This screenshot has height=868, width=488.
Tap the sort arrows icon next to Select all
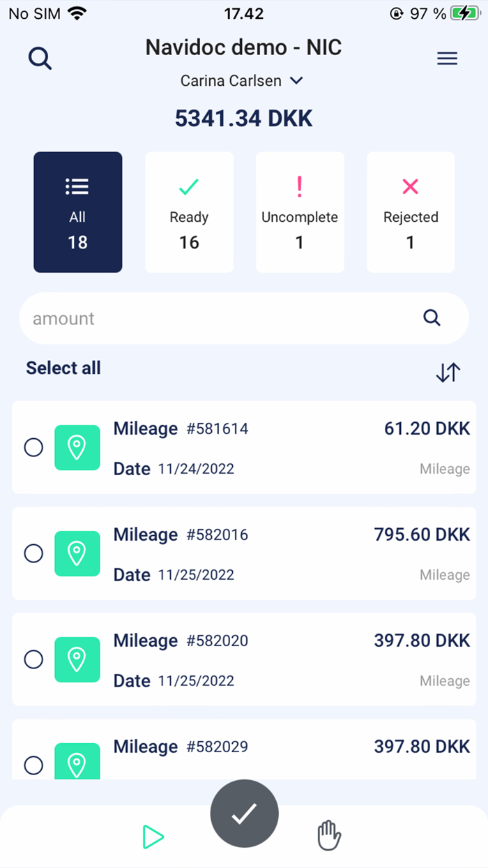[x=448, y=373]
